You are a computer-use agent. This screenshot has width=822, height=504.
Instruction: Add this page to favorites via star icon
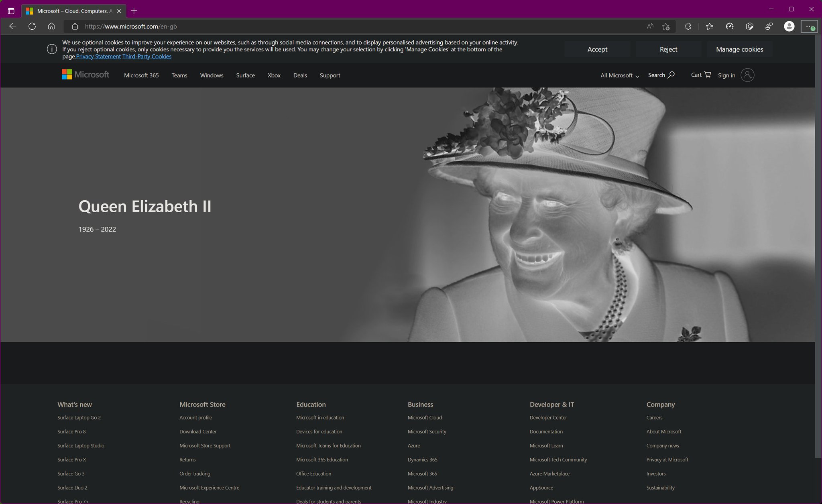coord(666,26)
